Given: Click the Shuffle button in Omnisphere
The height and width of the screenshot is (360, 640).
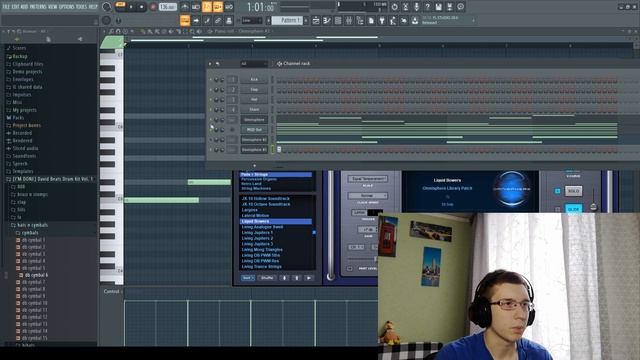Looking at the screenshot, I should click(267, 278).
